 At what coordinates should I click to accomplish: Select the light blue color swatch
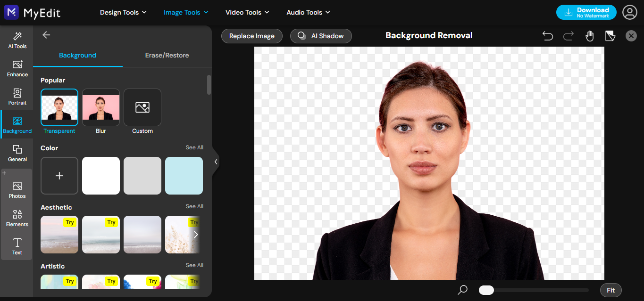[x=184, y=175]
